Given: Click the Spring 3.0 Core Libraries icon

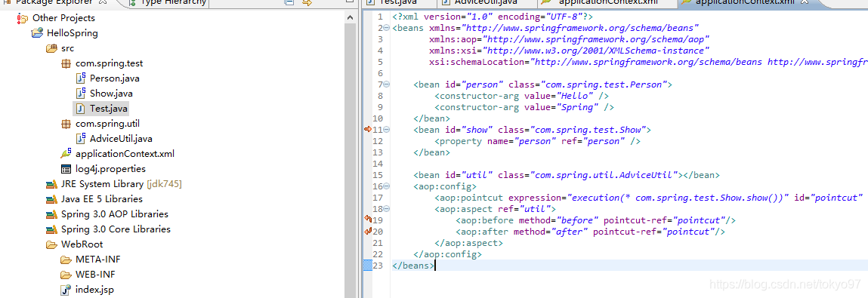Looking at the screenshot, I should [x=51, y=229].
